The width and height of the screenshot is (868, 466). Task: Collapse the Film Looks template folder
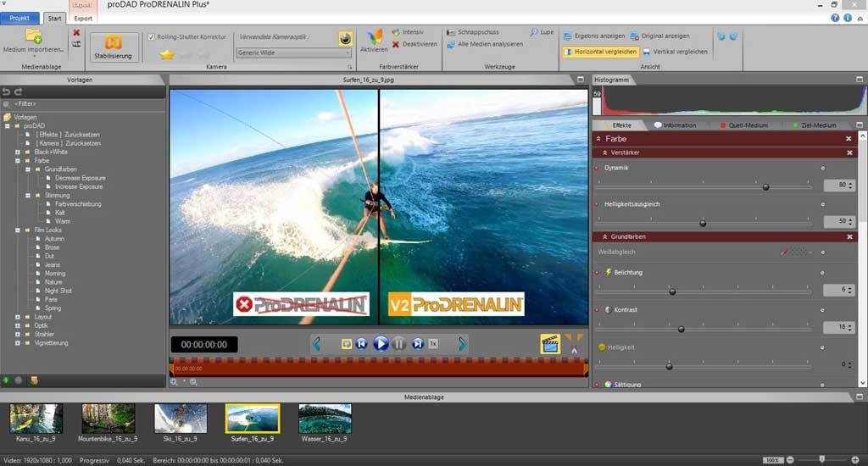coord(17,230)
